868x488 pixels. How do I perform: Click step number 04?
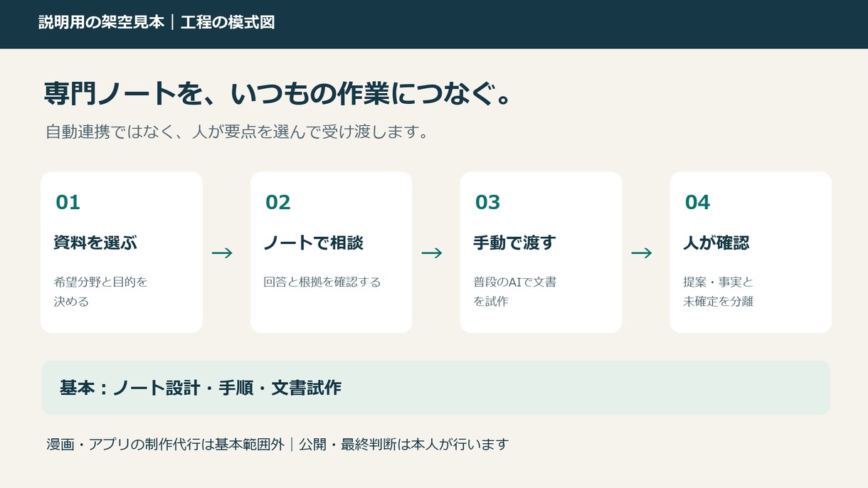(698, 203)
